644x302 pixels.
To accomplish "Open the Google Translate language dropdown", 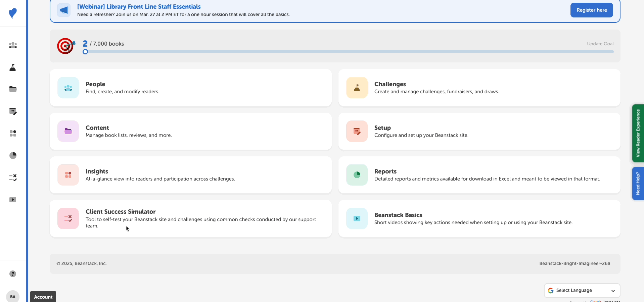I will 581,291.
